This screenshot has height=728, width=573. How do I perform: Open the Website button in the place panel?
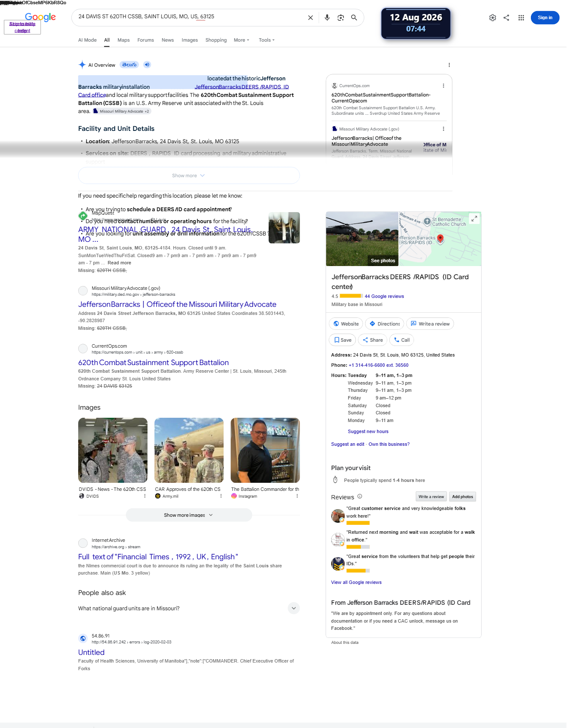pyautogui.click(x=346, y=324)
